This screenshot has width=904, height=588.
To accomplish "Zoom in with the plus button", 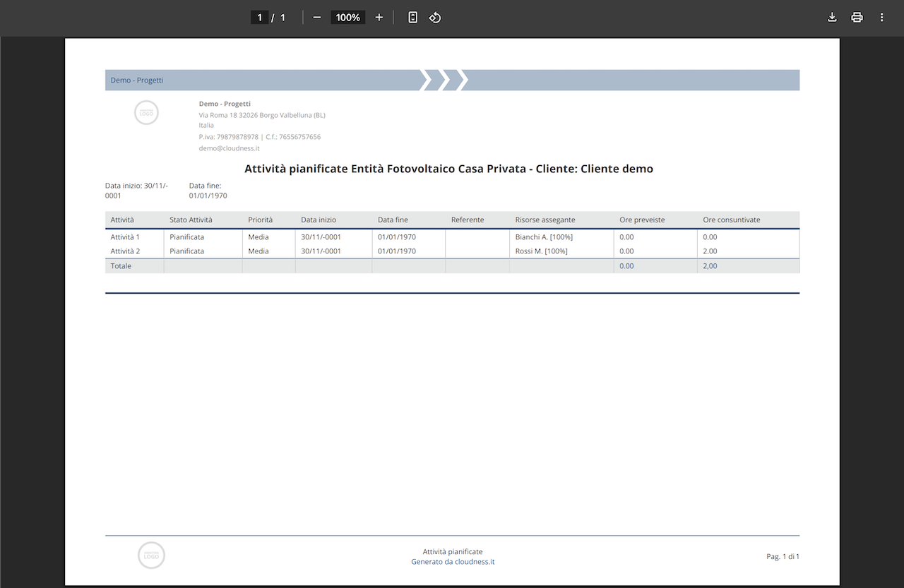I will 379,17.
